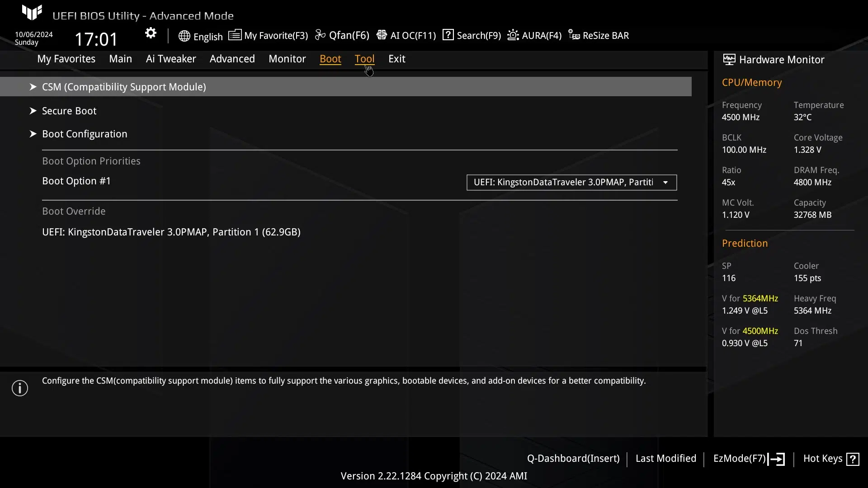This screenshot has width=868, height=488.
Task: Expand CSM arrow icon
Action: tap(33, 87)
